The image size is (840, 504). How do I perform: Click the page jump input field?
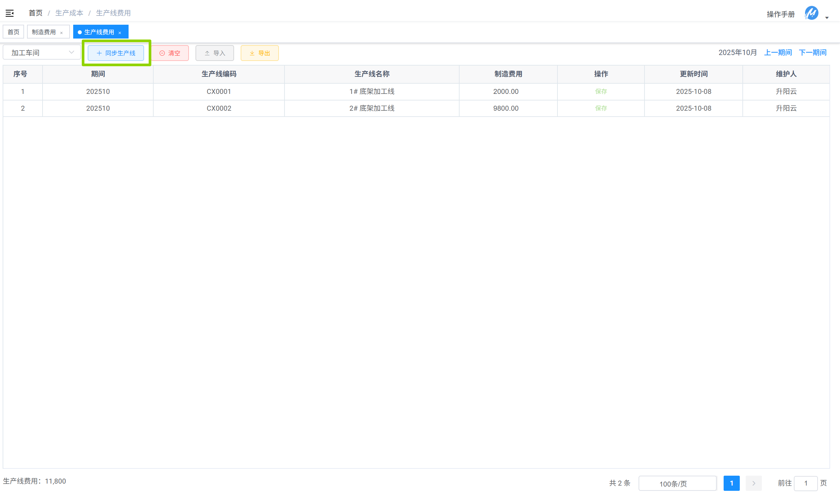805,483
